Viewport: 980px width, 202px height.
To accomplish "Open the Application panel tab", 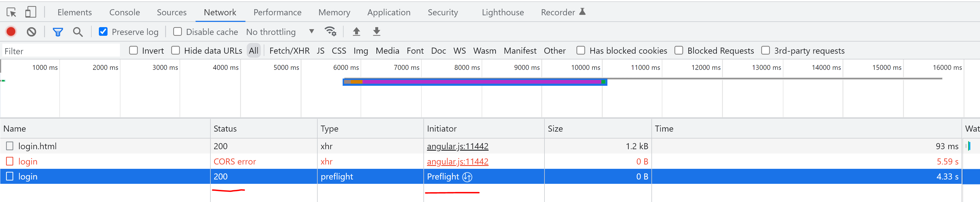I will tap(389, 12).
